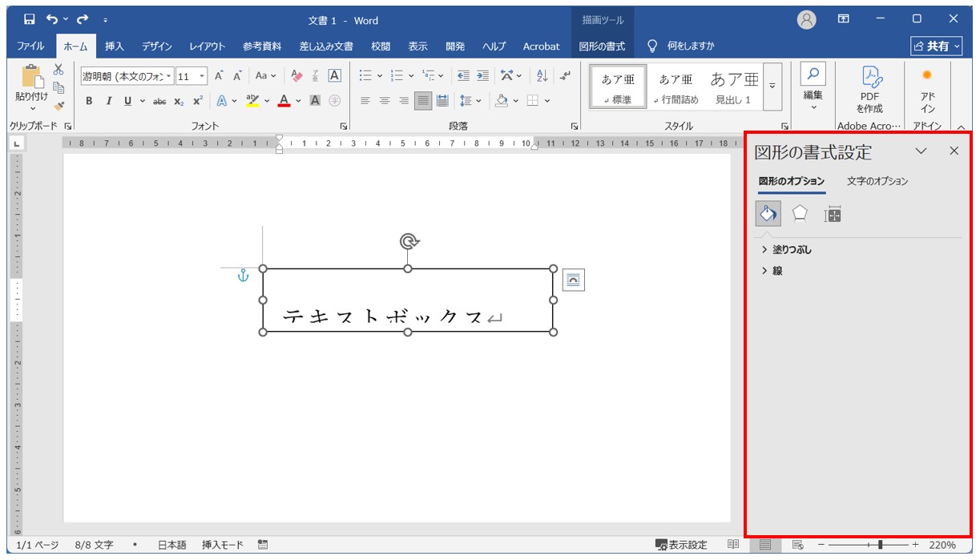Click 表示設定 in the status bar
This screenshot has height=560, width=980.
tap(681, 545)
